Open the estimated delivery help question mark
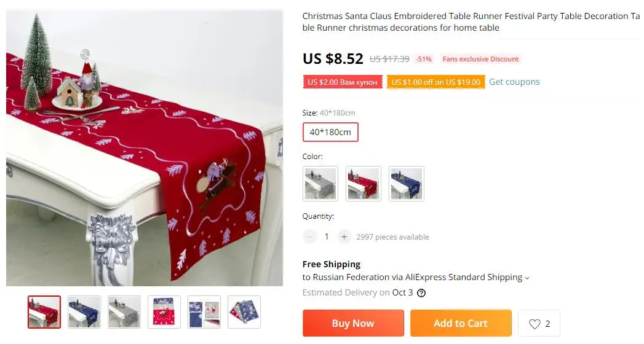 click(421, 293)
